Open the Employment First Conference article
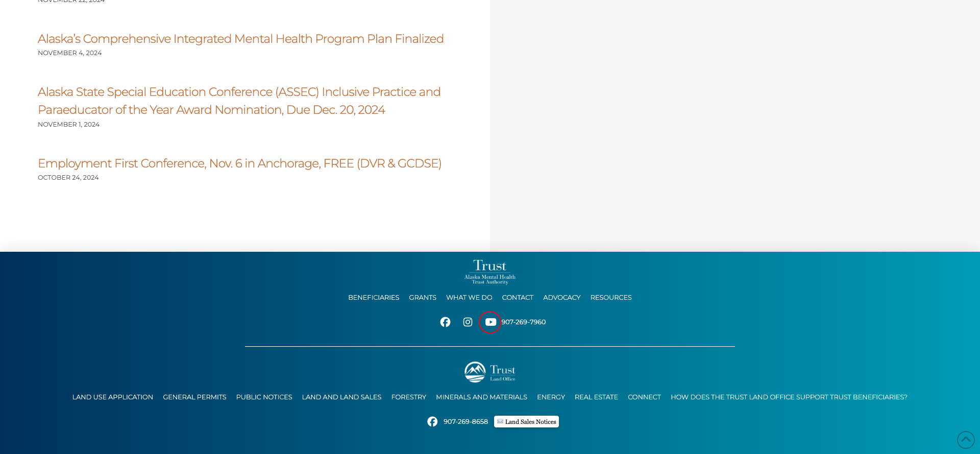 (239, 163)
